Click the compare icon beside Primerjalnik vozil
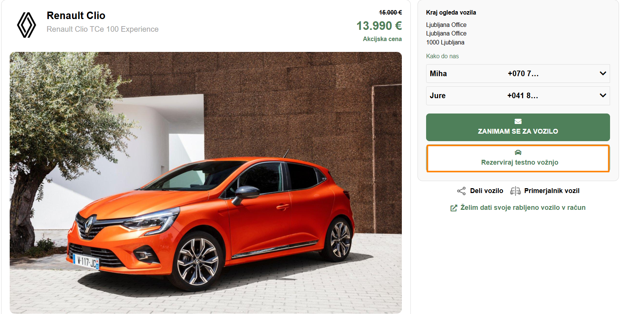The width and height of the screenshot is (644, 314). point(515,191)
